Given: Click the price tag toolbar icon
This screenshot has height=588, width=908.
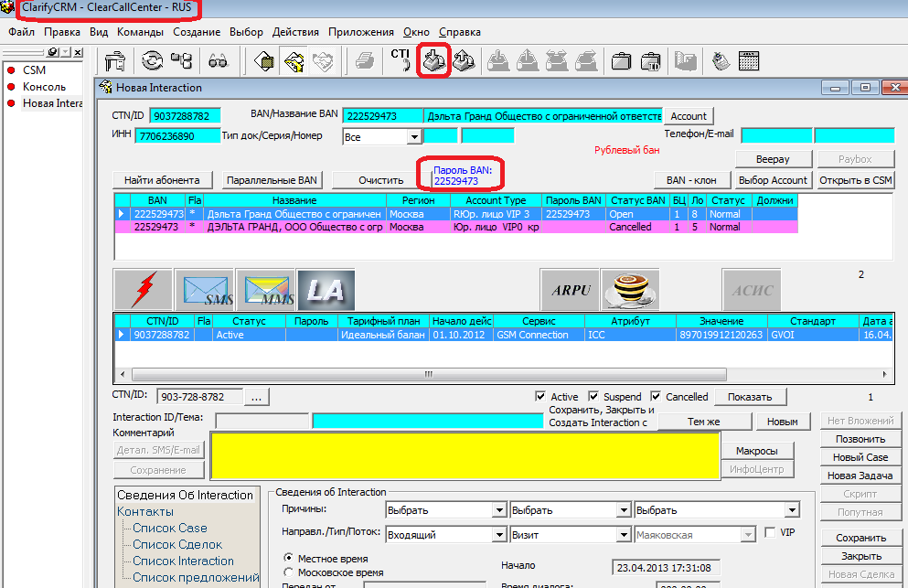Looking at the screenshot, I should [720, 61].
